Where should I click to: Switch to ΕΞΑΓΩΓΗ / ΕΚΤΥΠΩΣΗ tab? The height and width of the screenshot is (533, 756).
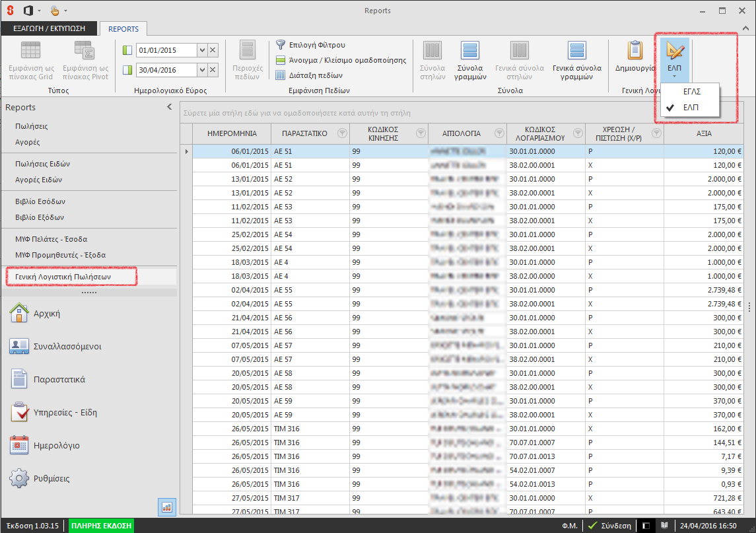[x=49, y=28]
